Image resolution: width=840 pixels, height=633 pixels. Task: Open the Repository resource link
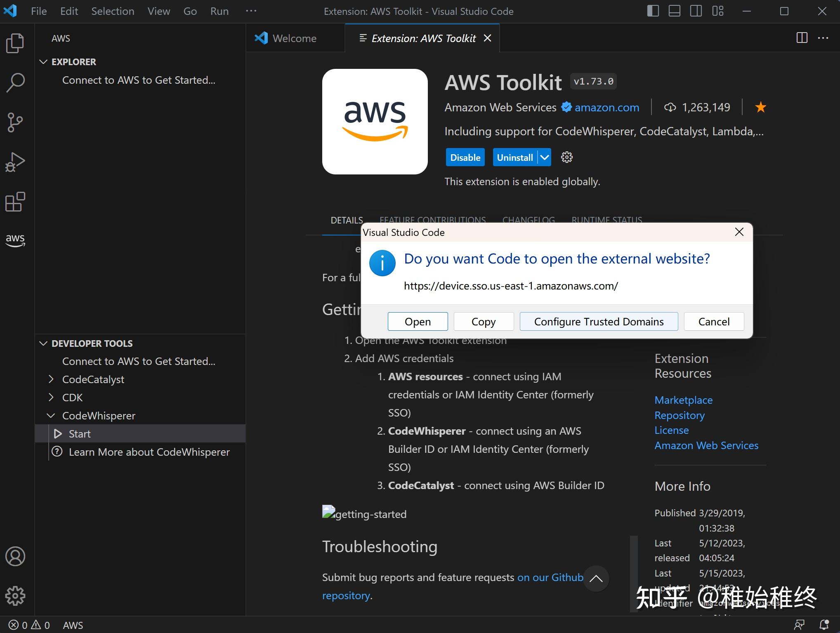[679, 415]
